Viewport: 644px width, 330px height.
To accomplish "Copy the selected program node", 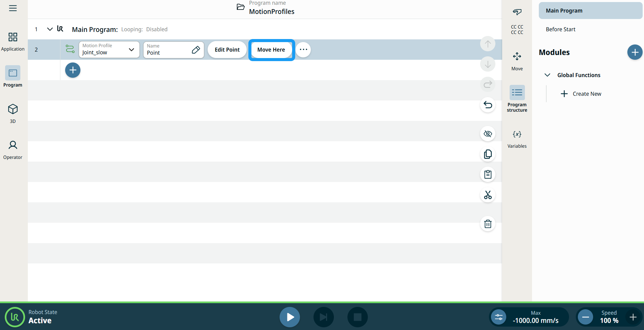I will (x=488, y=154).
